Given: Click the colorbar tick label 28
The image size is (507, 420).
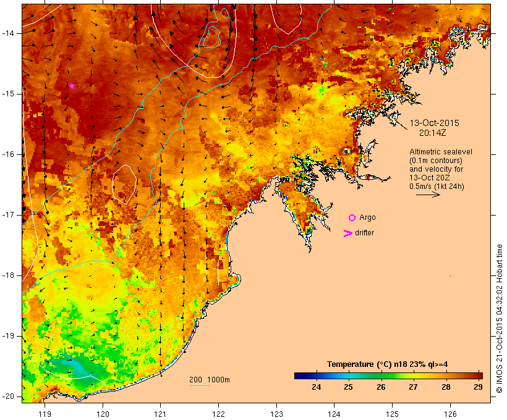Looking at the screenshot, I should [446, 387].
